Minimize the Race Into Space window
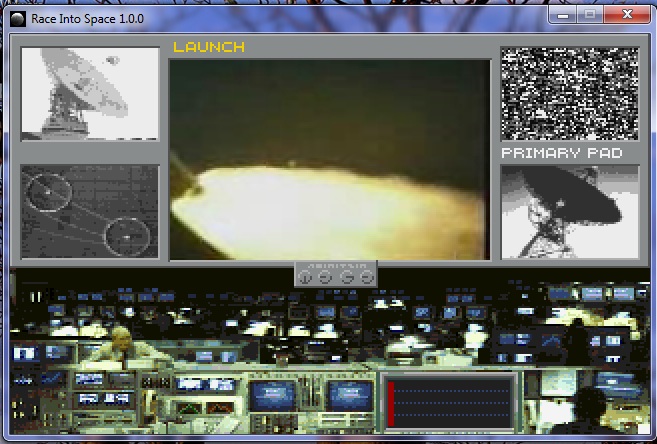Image resolution: width=657 pixels, height=444 pixels. coord(563,15)
